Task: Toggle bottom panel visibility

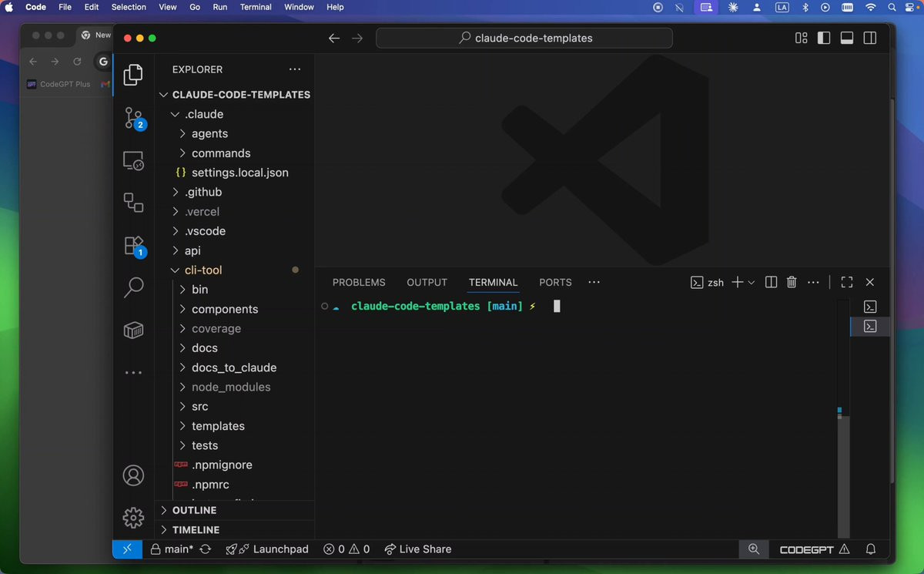Action: pos(847,38)
